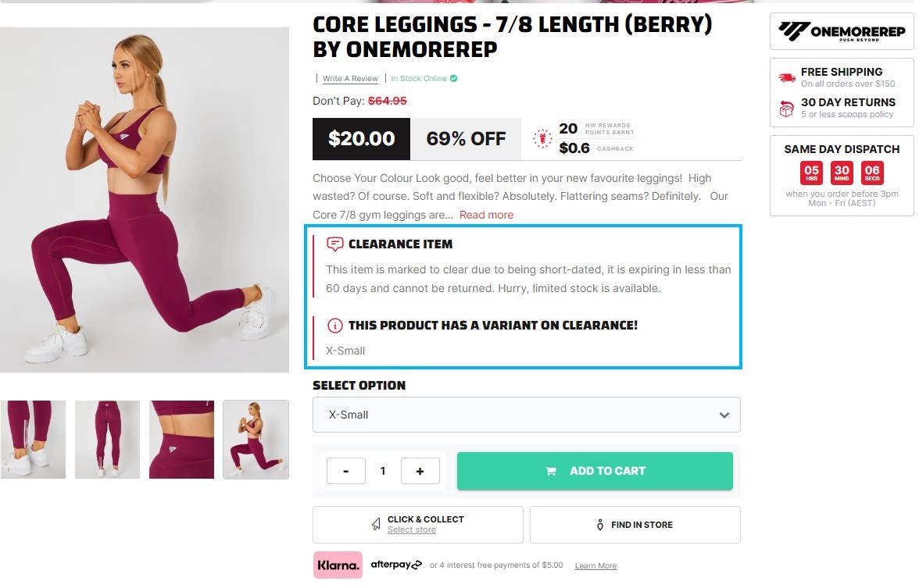
Task: Select the back view leggings thumbnail
Action: tap(107, 439)
